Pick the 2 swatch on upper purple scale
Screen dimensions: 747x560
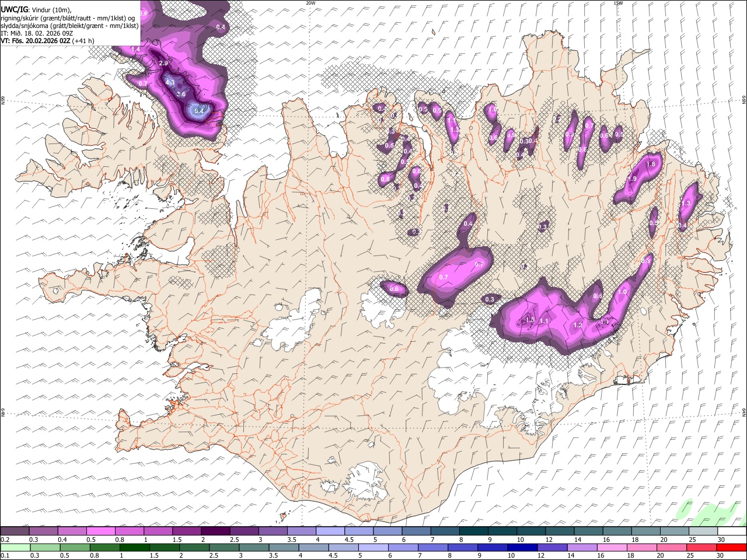(x=215, y=531)
